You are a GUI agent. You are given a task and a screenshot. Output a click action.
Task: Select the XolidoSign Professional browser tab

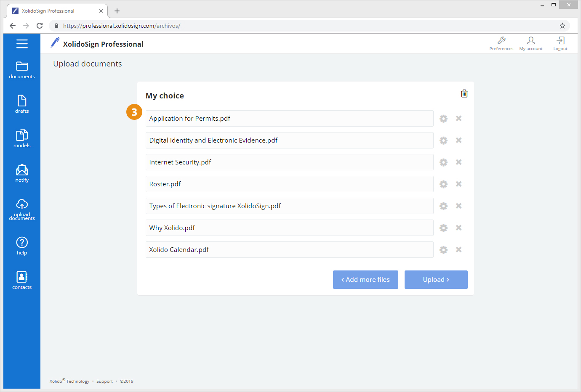(x=57, y=11)
